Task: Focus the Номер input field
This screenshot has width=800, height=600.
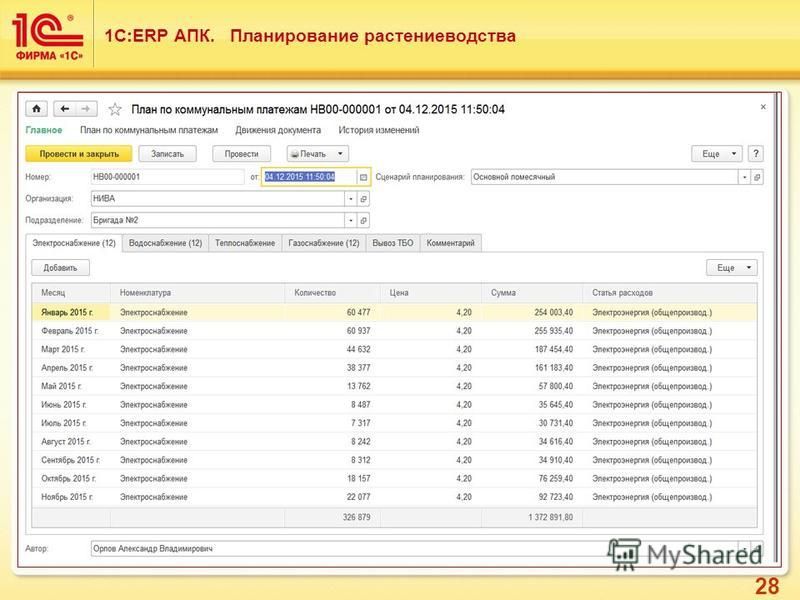Action: tap(167, 177)
